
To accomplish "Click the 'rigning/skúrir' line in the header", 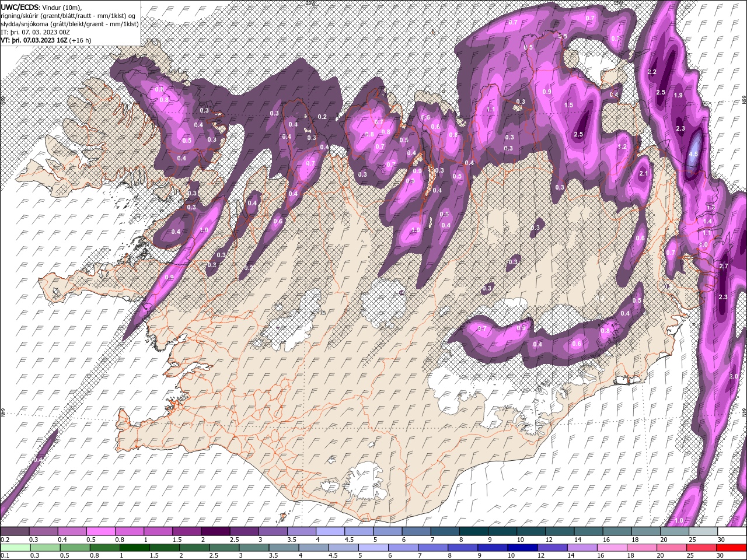I will [x=69, y=15].
